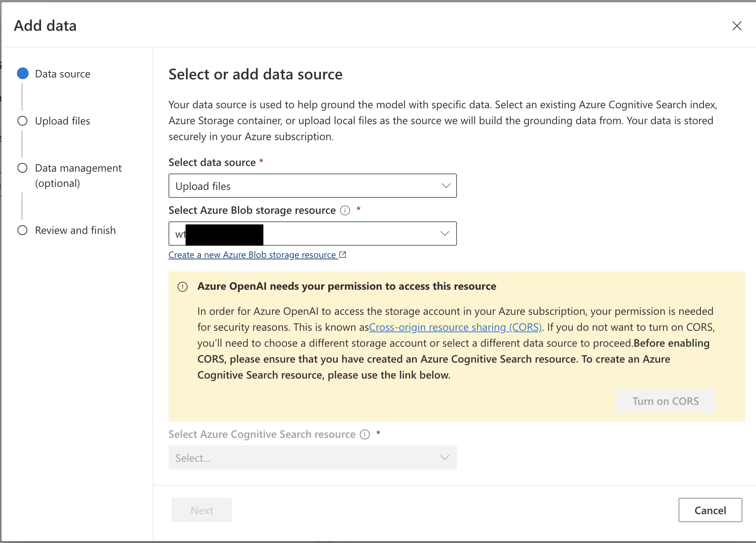Select the Upload files step circle
The height and width of the screenshot is (543, 756).
click(x=22, y=120)
